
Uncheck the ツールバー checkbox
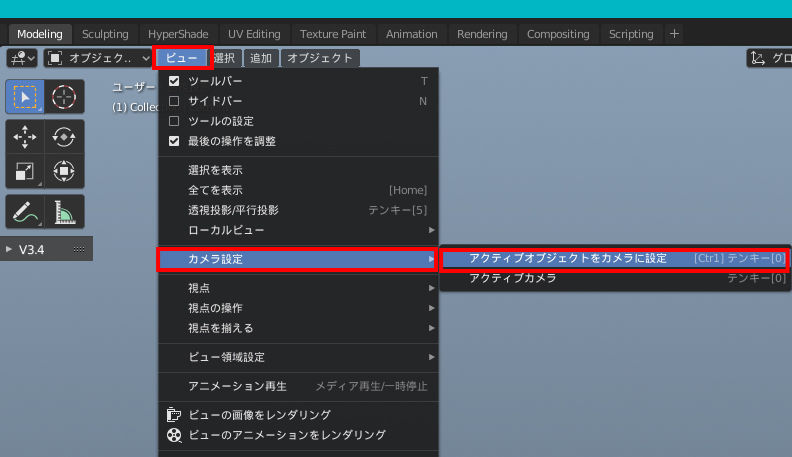coord(174,81)
